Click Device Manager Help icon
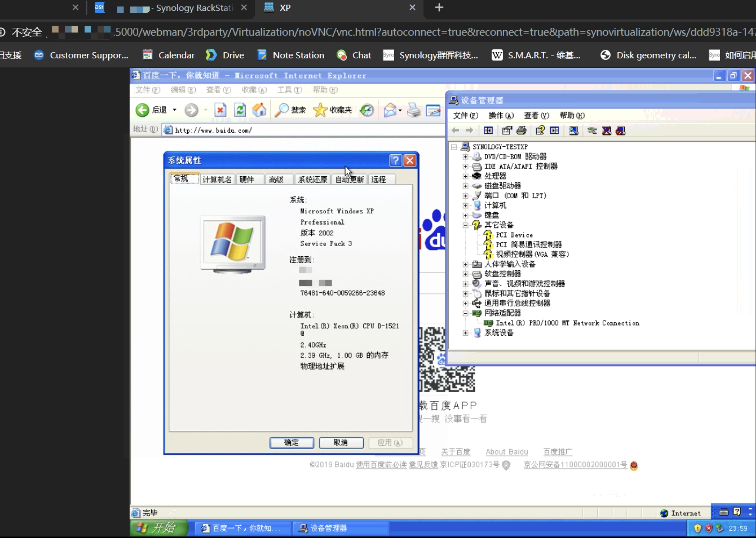The width and height of the screenshot is (756, 538). point(540,130)
